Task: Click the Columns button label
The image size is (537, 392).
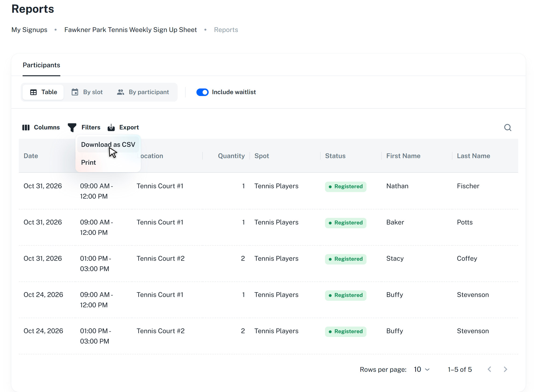Action: (47, 127)
